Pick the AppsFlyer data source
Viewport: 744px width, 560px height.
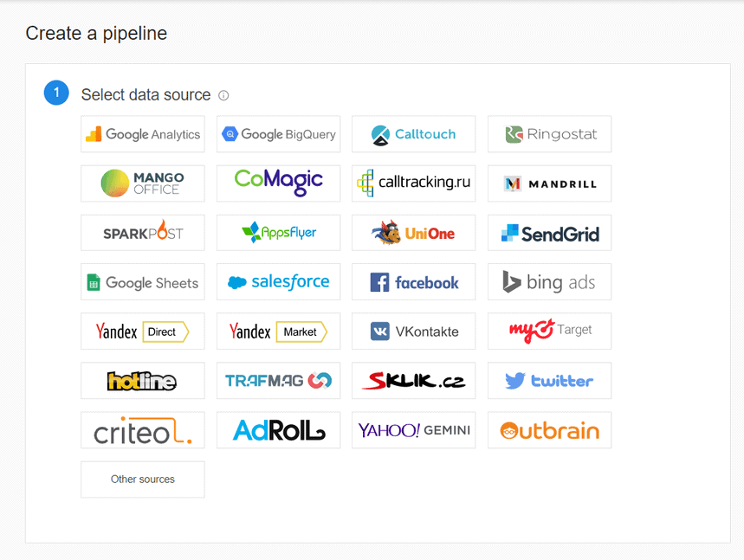278,233
